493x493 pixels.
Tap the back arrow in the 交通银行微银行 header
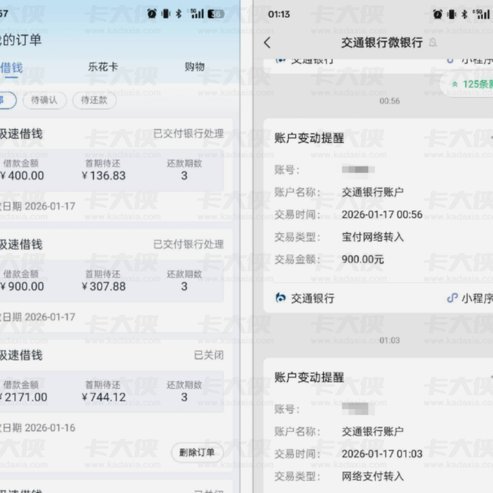pyautogui.click(x=267, y=43)
